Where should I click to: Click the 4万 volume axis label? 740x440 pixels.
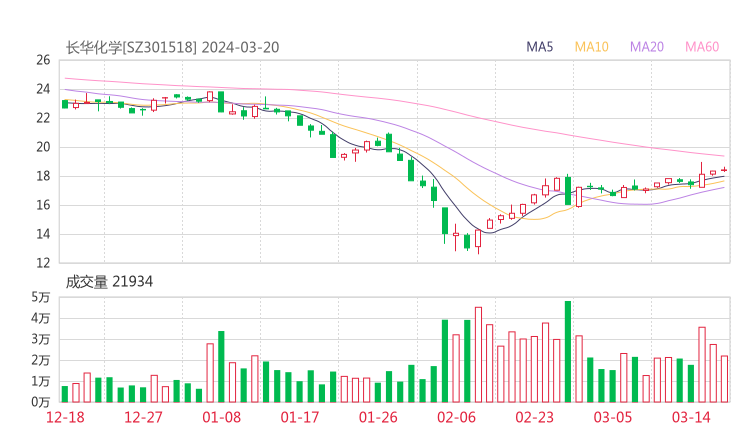pyautogui.click(x=41, y=319)
